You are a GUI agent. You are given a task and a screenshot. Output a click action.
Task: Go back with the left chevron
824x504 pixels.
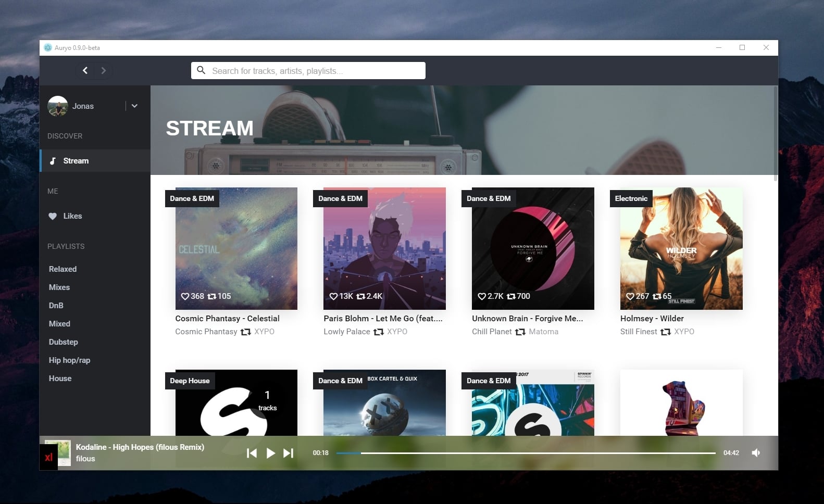coord(85,70)
